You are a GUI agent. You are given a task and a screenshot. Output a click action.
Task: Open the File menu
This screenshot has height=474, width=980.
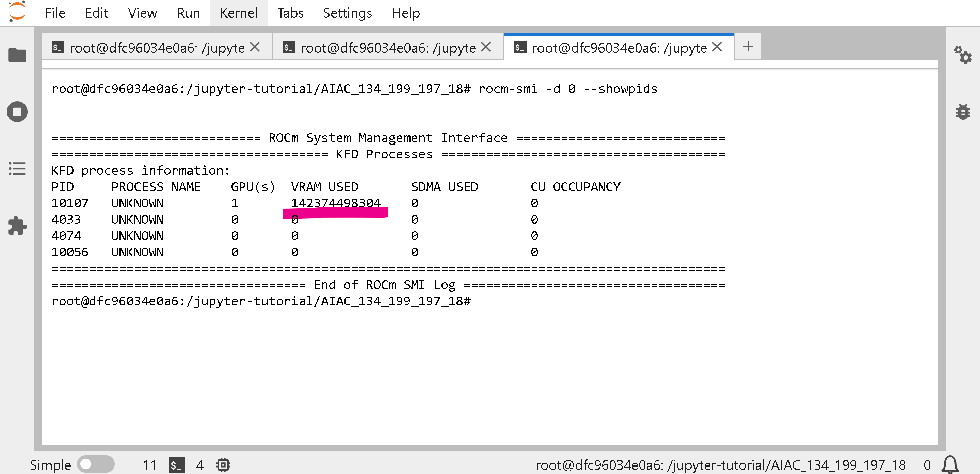click(55, 13)
